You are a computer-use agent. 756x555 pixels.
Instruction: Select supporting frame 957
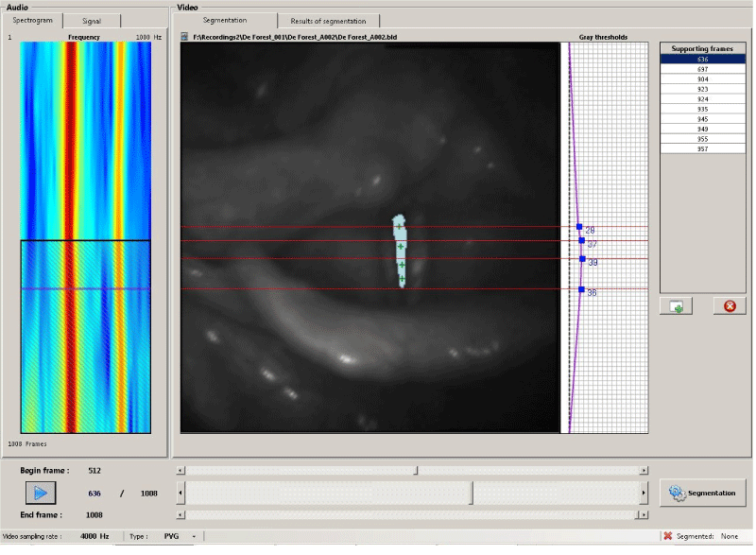[702, 149]
